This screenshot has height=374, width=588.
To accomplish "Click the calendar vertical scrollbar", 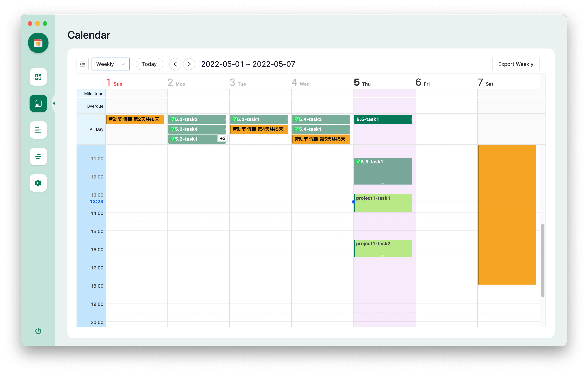I will pos(543,260).
